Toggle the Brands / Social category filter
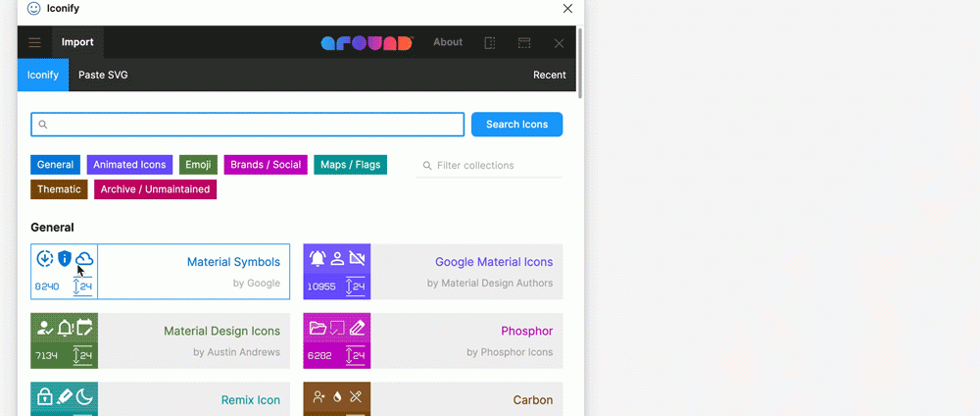This screenshot has width=980, height=416. [266, 165]
